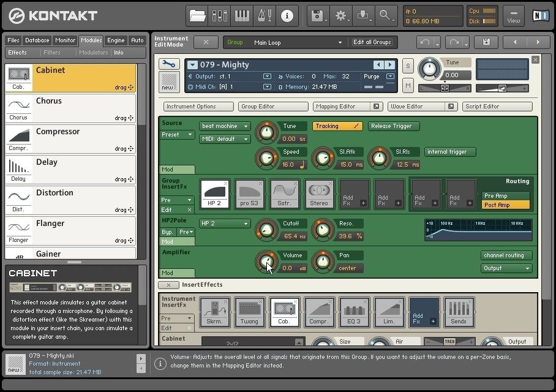
Task: Toggle the Release Trigger button
Action: [x=394, y=126]
